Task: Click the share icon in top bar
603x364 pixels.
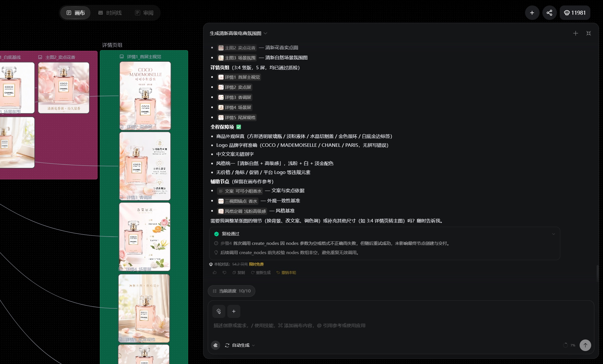Action: pyautogui.click(x=549, y=13)
